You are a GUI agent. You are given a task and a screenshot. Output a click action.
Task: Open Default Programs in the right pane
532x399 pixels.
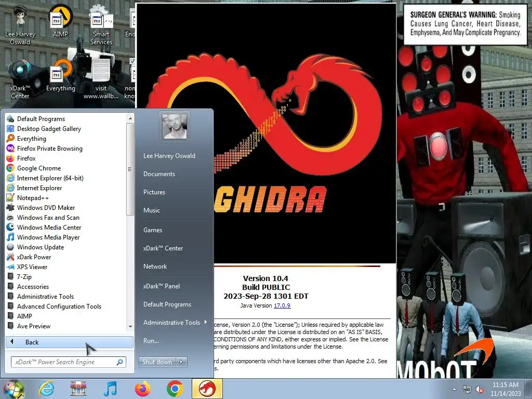[167, 304]
